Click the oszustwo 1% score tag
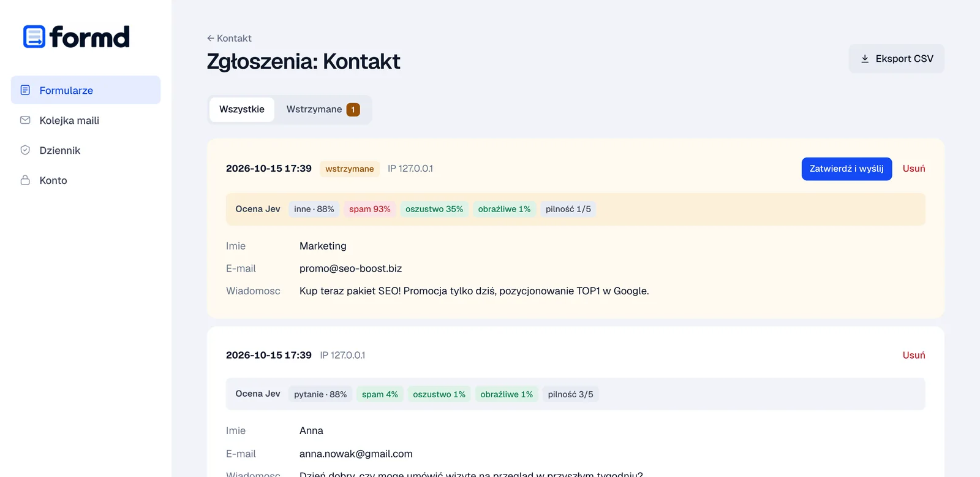This screenshot has width=980, height=477. [x=439, y=394]
